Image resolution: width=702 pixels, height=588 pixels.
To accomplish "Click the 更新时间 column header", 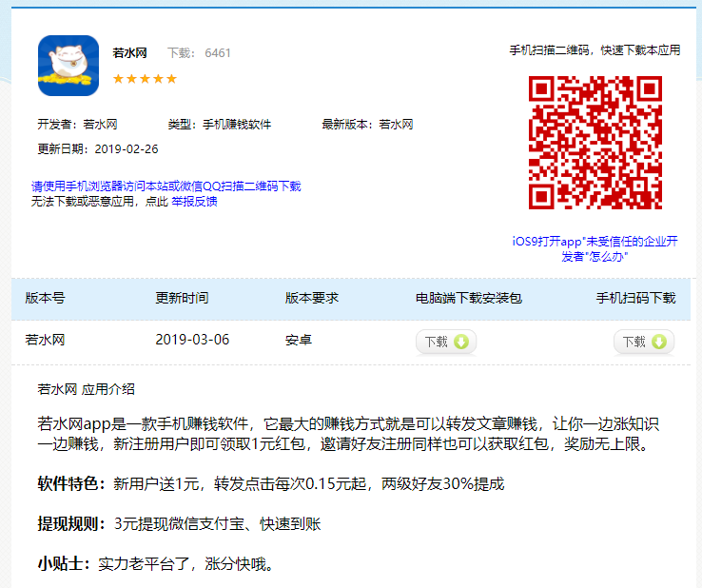I will pyautogui.click(x=182, y=298).
